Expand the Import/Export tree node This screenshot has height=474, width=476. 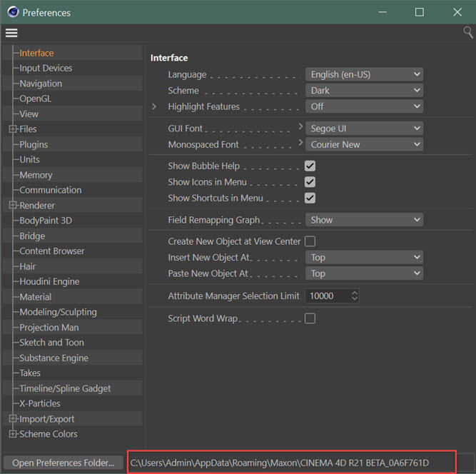12,419
